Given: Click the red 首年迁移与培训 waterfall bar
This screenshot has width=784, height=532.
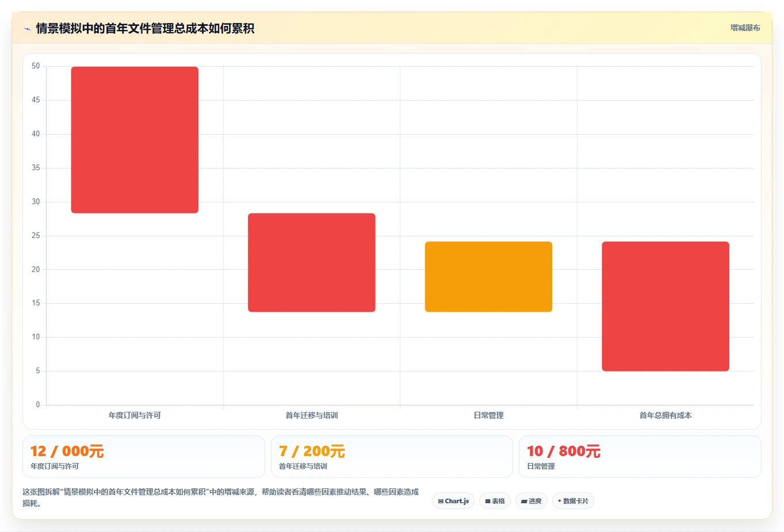Looking at the screenshot, I should tap(312, 263).
